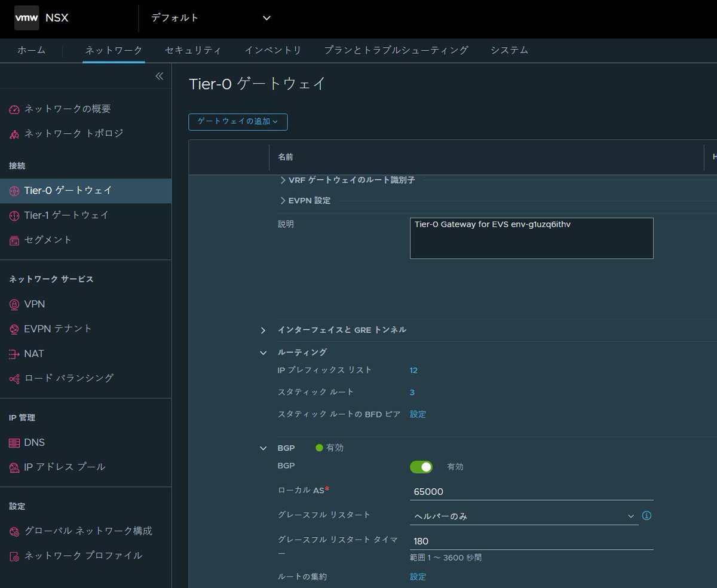Image resolution: width=717 pixels, height=588 pixels.
Task: Open ネットワーク トポロジ in sidebar
Action: tap(73, 134)
